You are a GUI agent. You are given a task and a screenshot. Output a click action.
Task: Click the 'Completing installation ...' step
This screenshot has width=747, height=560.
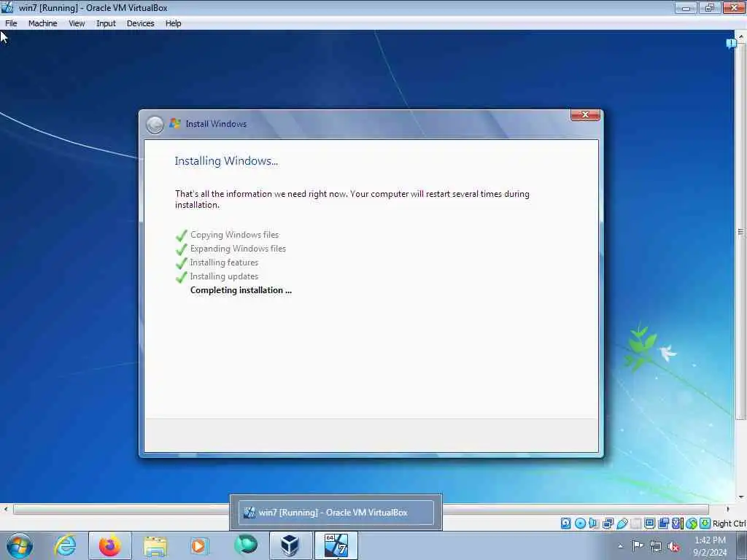(241, 290)
